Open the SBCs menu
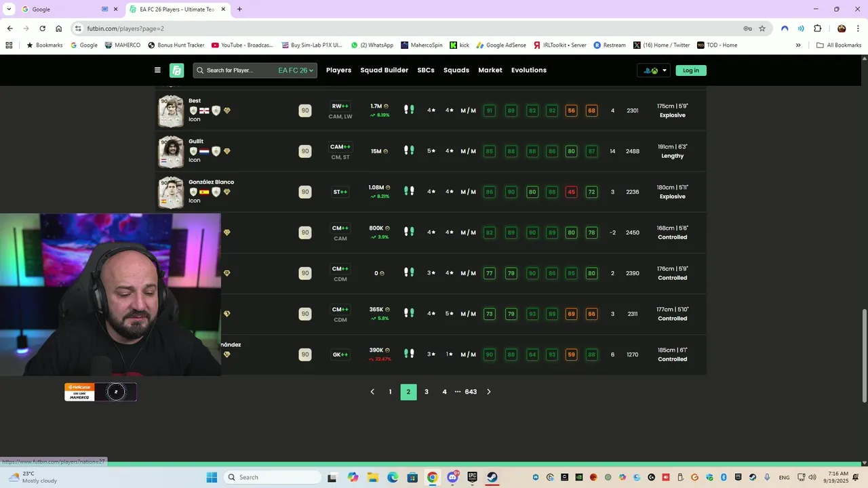This screenshot has width=868, height=488. click(x=426, y=70)
